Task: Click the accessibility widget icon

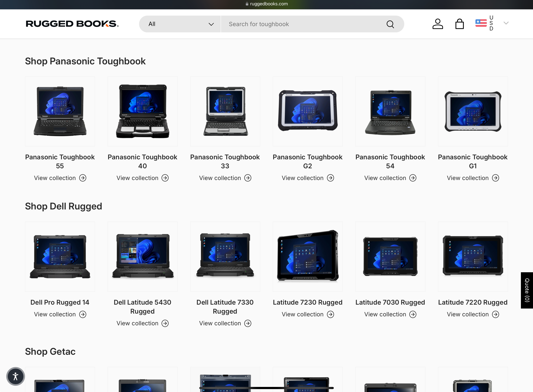Action: (15, 376)
